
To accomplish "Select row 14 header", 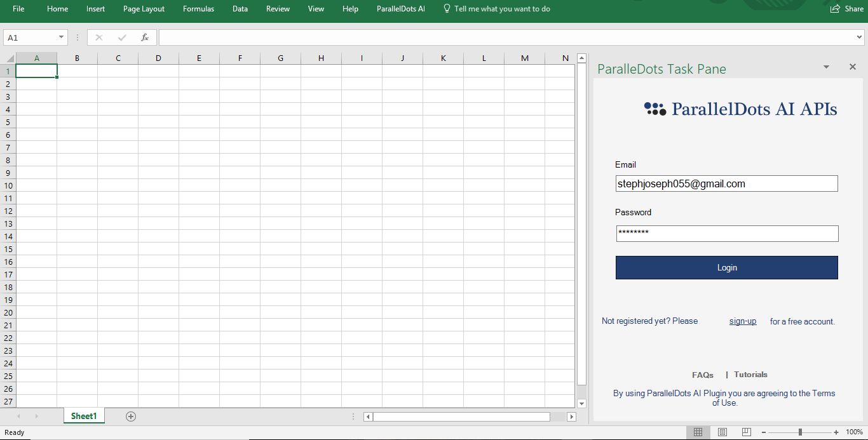I will click(x=8, y=236).
